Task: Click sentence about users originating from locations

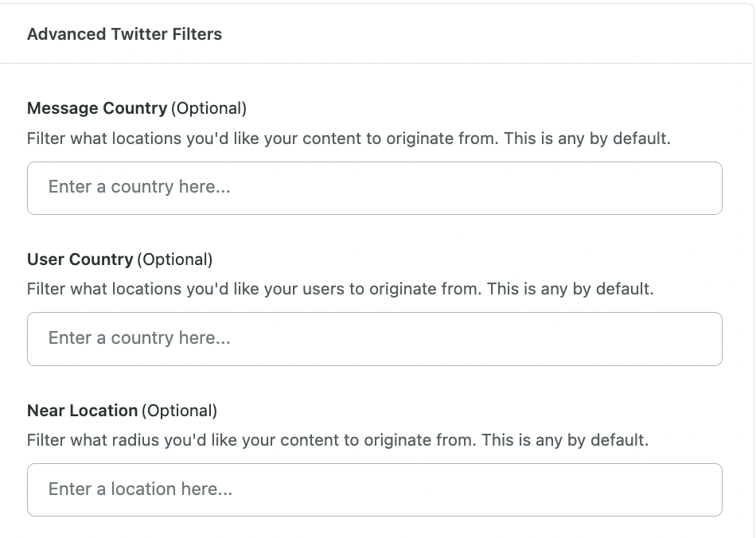Action: point(254,289)
